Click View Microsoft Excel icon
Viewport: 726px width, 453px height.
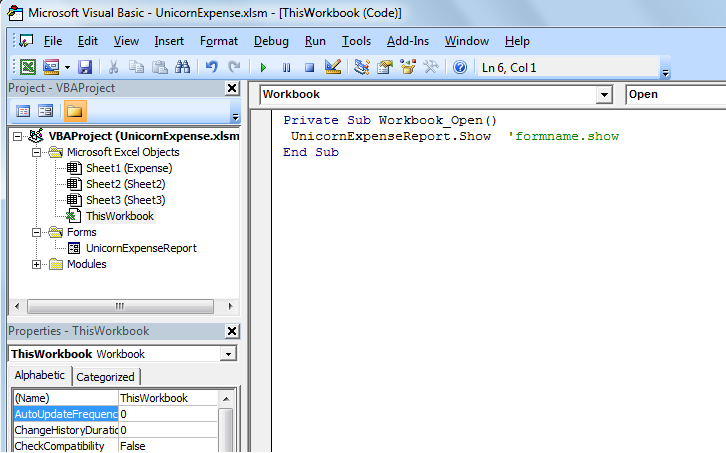[x=28, y=68]
